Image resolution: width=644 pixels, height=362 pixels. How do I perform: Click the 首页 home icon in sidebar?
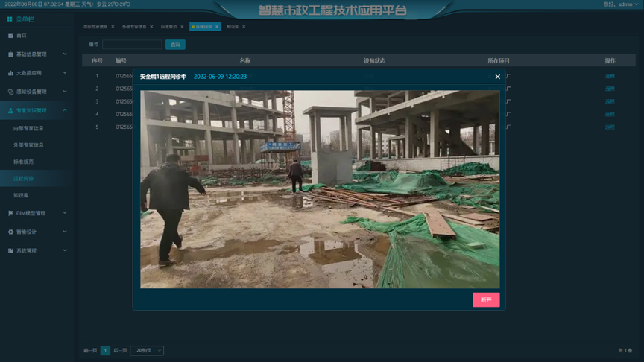[10, 36]
